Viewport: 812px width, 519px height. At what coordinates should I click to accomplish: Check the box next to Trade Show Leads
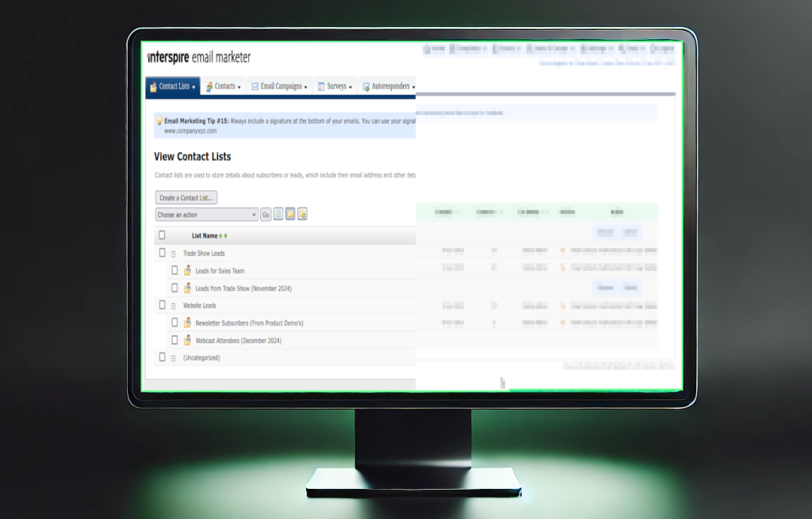163,253
